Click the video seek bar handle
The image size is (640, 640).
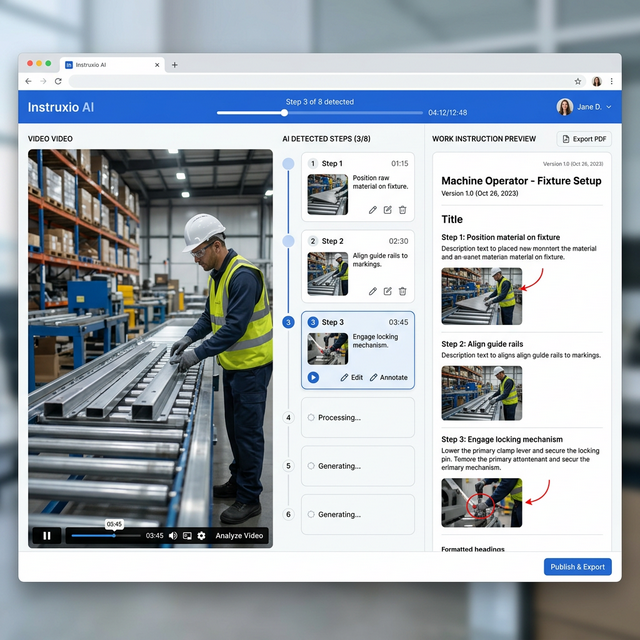114,536
